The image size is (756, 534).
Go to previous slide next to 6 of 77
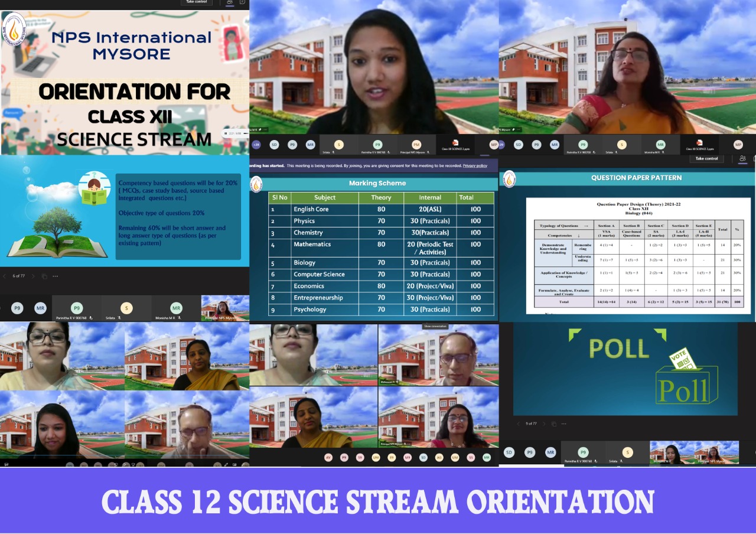[5, 276]
